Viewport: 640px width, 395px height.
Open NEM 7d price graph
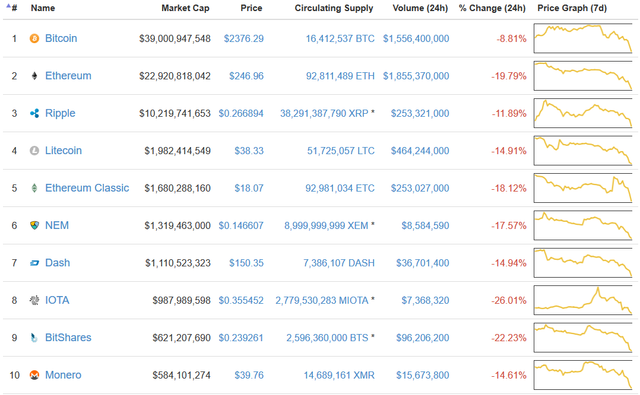[x=583, y=225]
